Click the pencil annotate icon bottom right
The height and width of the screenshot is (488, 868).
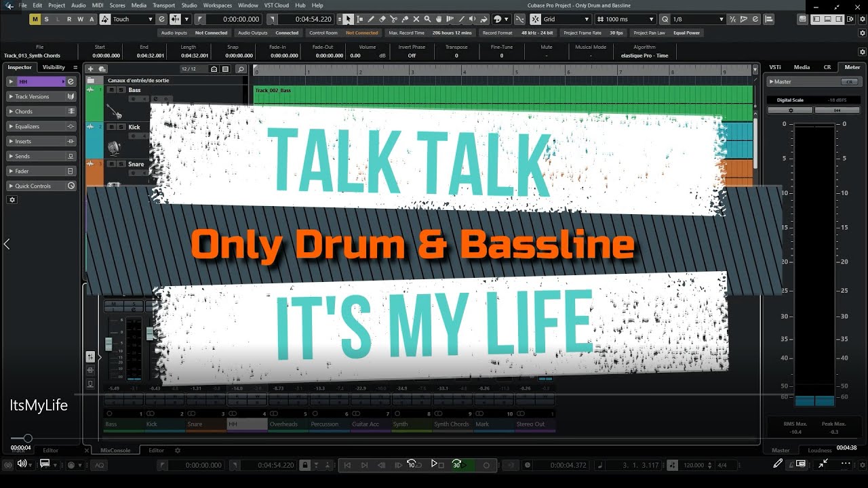(x=778, y=464)
